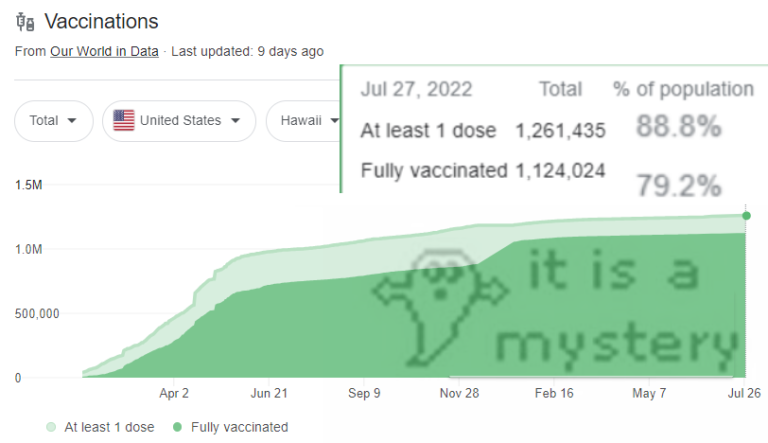Click the Jul 27, 2022 tooltip date

[416, 90]
